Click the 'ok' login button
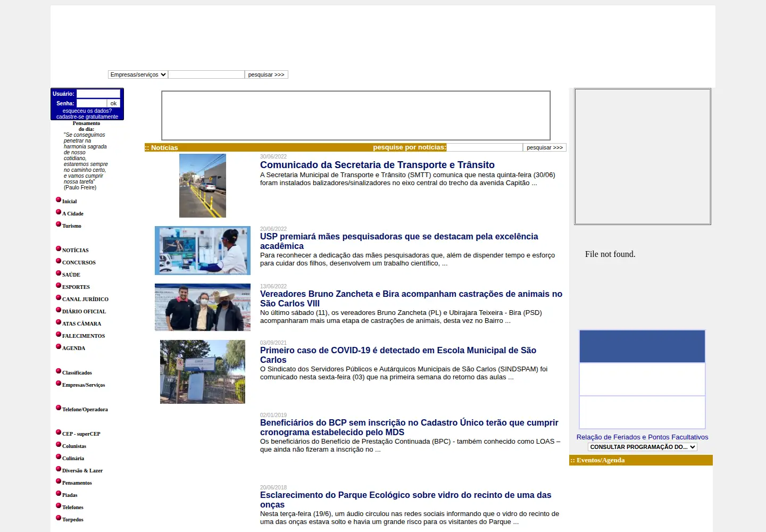The height and width of the screenshot is (532, 766). pyautogui.click(x=113, y=103)
